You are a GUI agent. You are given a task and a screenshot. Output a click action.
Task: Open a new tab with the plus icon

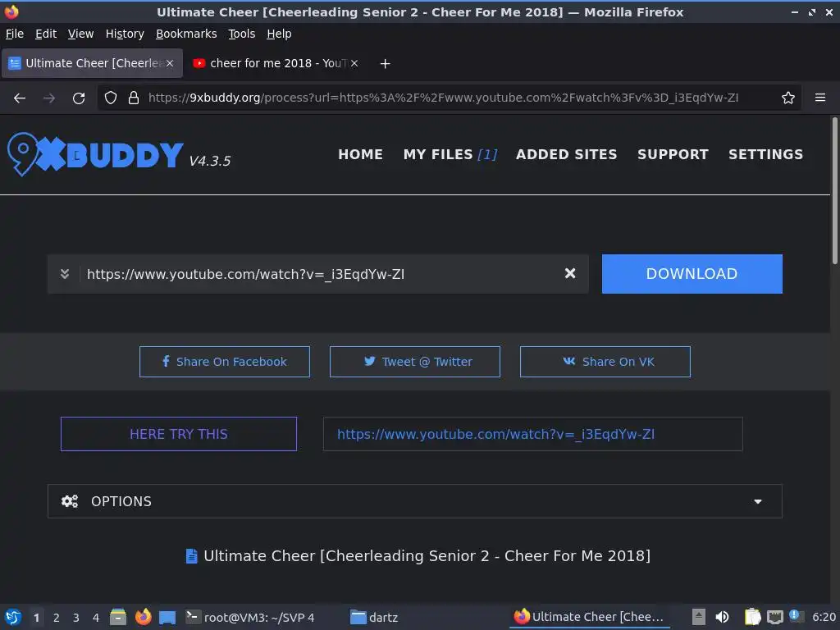(x=385, y=64)
